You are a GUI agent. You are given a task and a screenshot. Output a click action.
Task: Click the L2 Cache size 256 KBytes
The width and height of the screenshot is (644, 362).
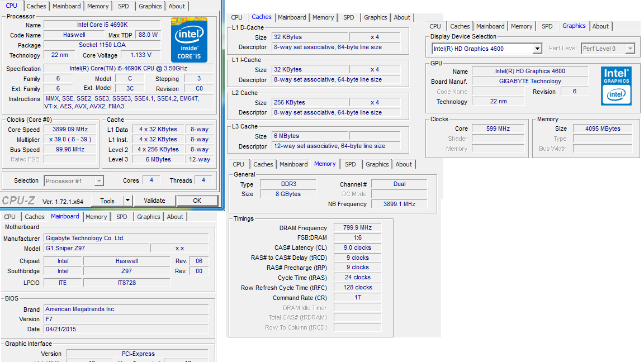point(310,103)
